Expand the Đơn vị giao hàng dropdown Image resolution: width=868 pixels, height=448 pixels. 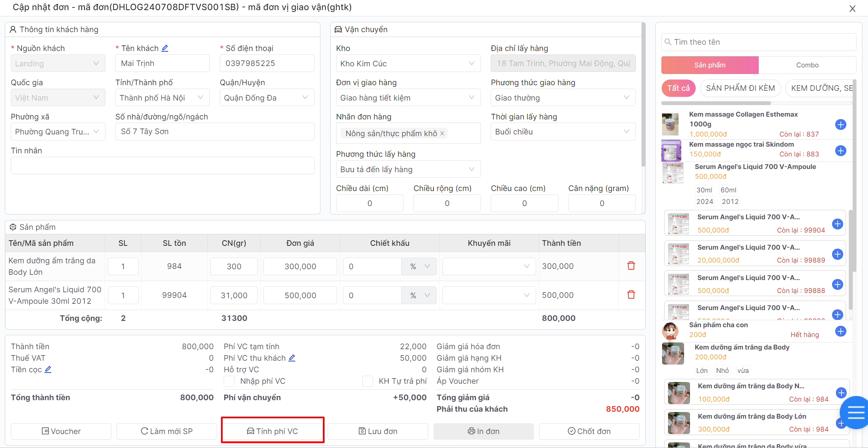click(408, 98)
